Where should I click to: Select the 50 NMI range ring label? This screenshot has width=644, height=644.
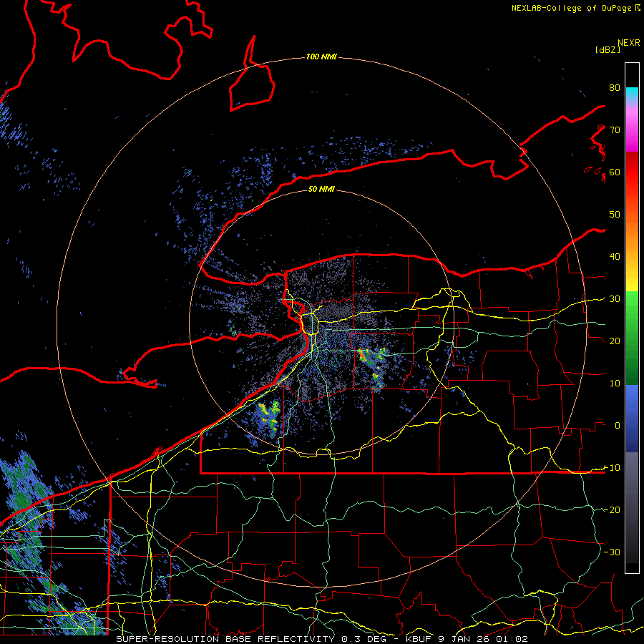(321, 189)
